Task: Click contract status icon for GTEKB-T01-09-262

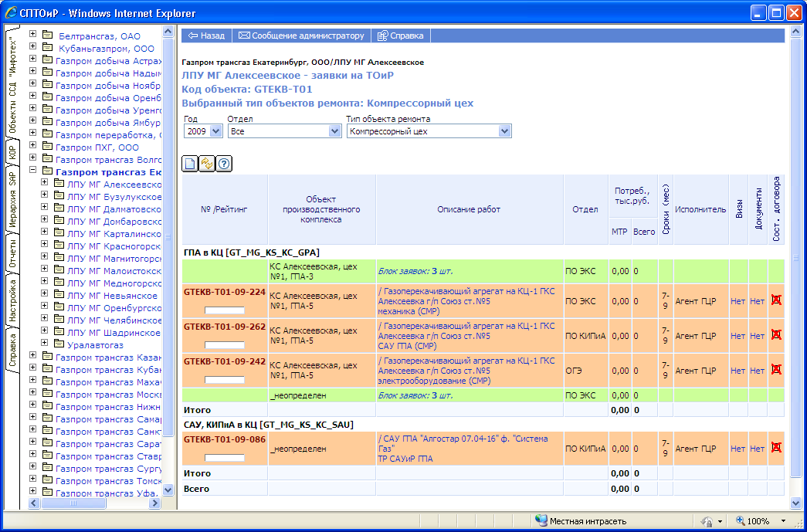Action: [x=776, y=335]
